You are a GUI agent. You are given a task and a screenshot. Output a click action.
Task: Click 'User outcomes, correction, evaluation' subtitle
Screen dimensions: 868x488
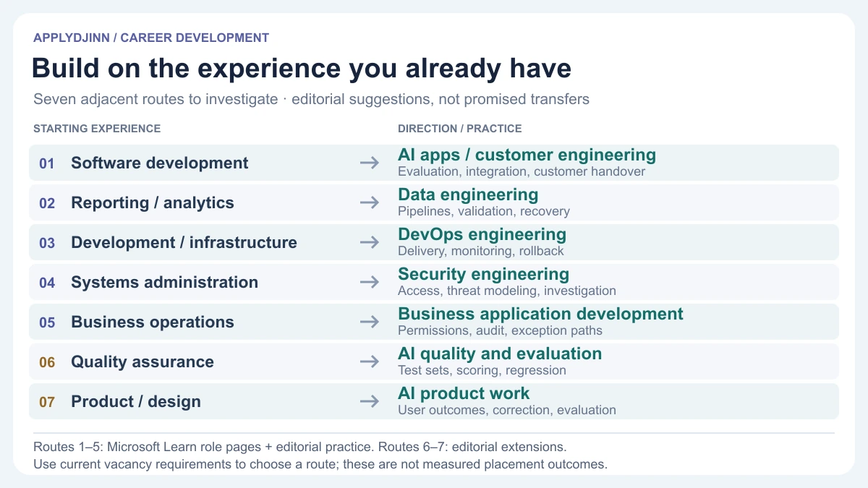(x=507, y=411)
